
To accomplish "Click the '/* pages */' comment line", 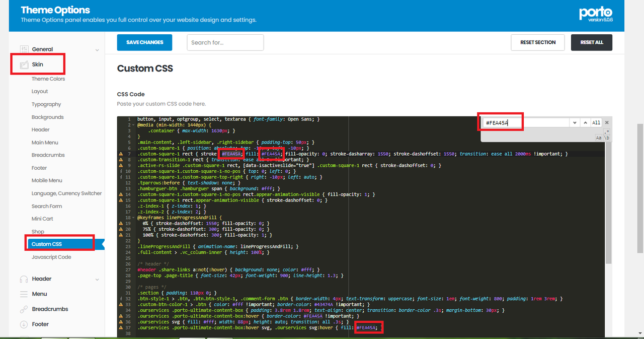I will 150,287.
